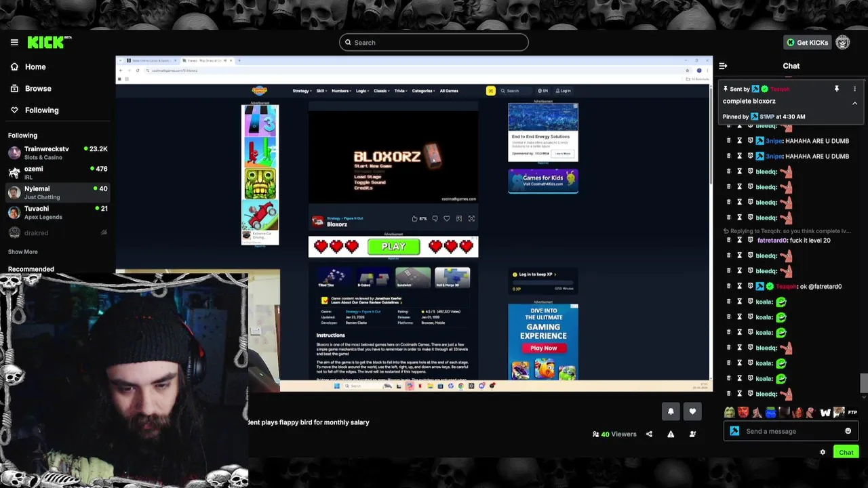The width and height of the screenshot is (868, 488).
Task: Click the chat scrollbar thumb
Action: pyautogui.click(x=863, y=382)
